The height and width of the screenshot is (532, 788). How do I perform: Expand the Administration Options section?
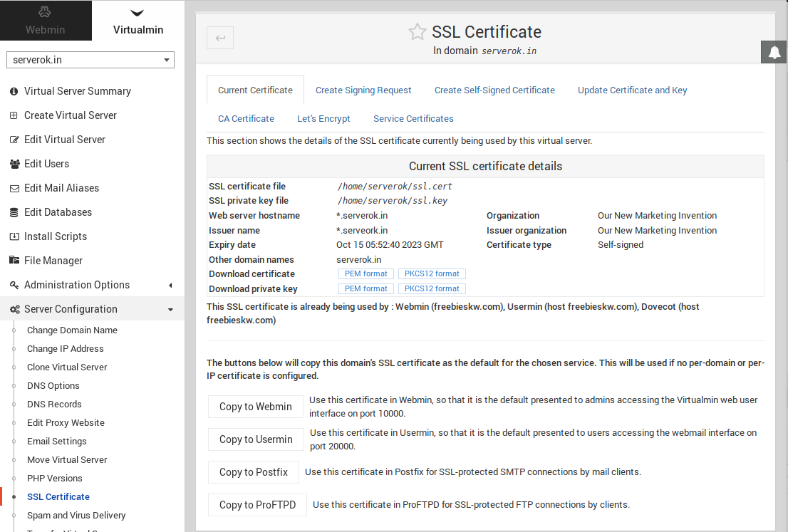click(x=170, y=285)
